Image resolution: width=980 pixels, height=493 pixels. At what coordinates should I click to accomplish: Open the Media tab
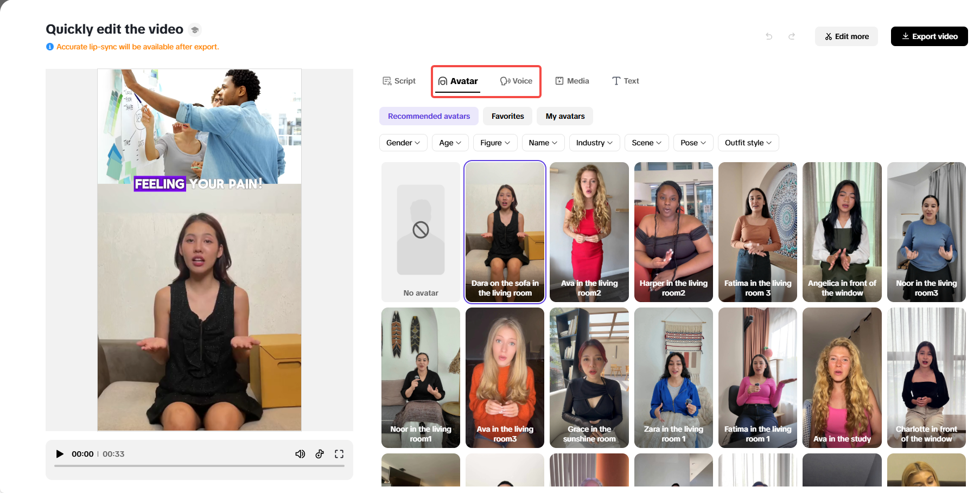572,81
